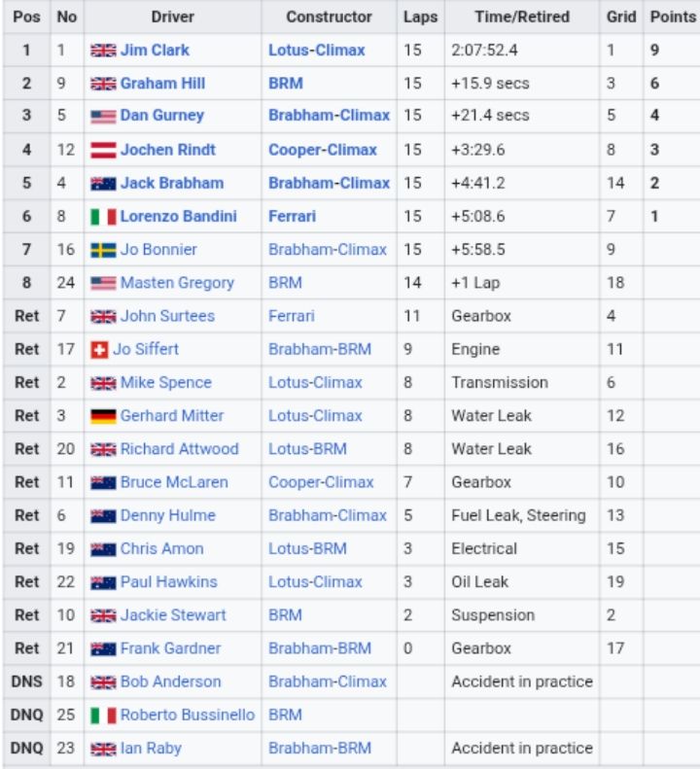Open the Lorenzo Bandini link

(x=179, y=216)
